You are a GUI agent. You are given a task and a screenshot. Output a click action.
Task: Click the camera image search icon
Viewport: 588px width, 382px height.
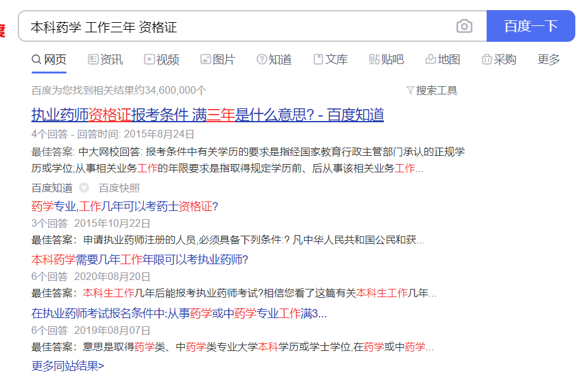coord(464,26)
